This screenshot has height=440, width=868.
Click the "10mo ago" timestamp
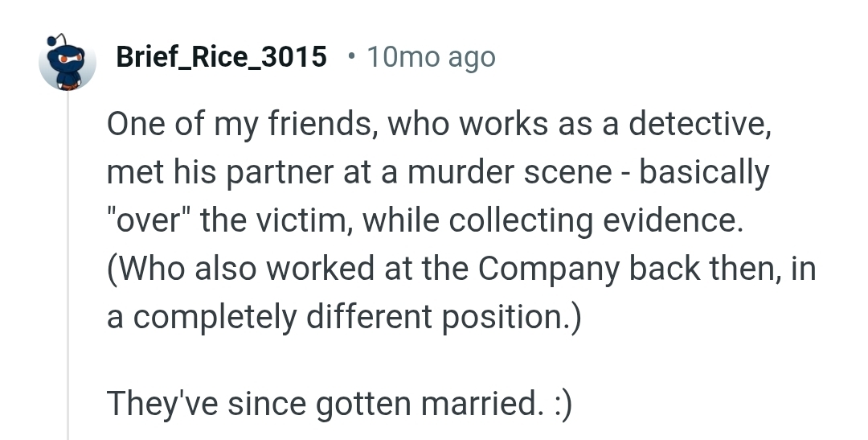click(431, 57)
